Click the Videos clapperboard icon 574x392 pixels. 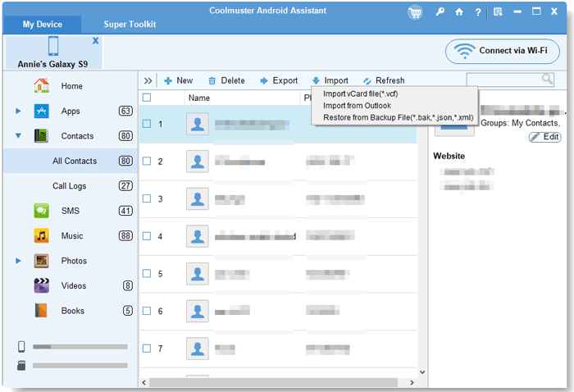coord(41,285)
